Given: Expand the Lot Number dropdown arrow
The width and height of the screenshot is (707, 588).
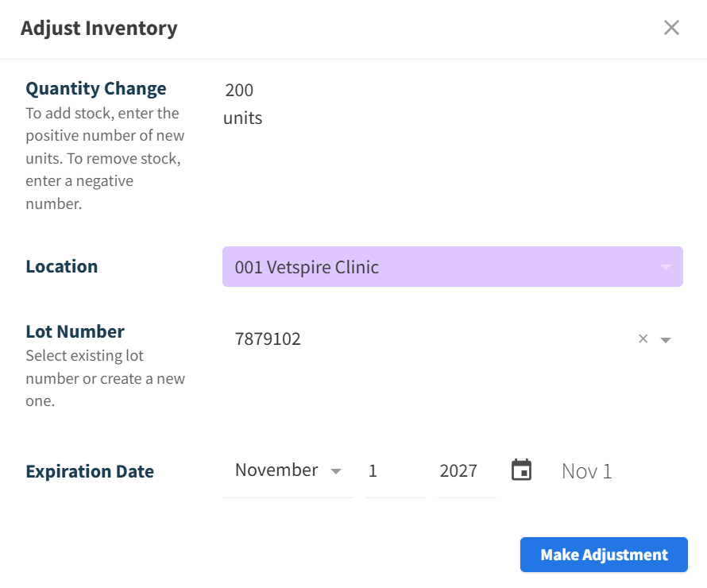Looking at the screenshot, I should pos(666,339).
